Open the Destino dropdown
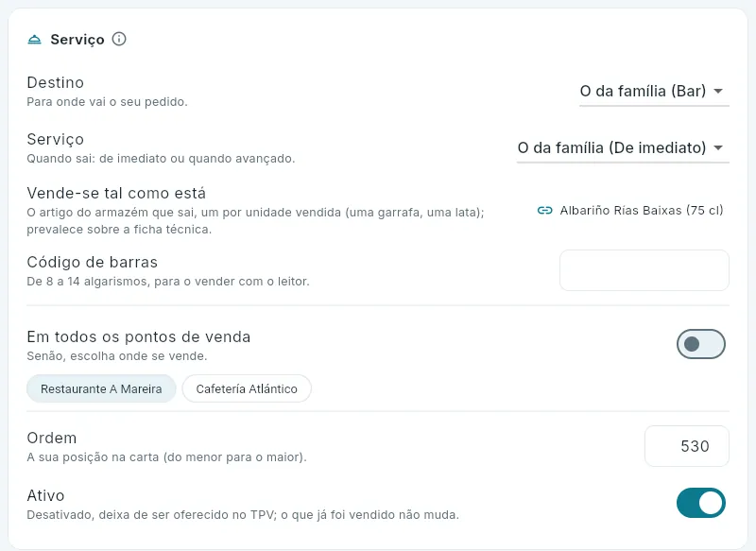 tap(654, 91)
